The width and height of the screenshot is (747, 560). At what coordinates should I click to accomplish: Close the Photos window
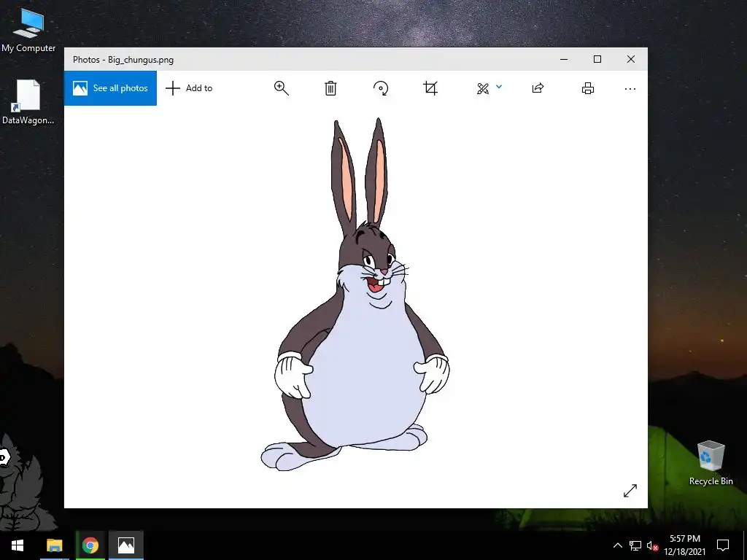pyautogui.click(x=631, y=60)
